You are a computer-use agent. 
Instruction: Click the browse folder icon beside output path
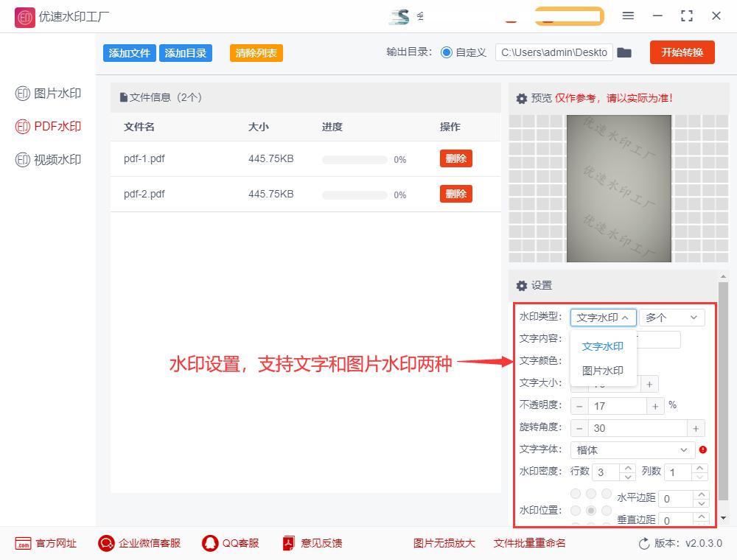[x=624, y=52]
